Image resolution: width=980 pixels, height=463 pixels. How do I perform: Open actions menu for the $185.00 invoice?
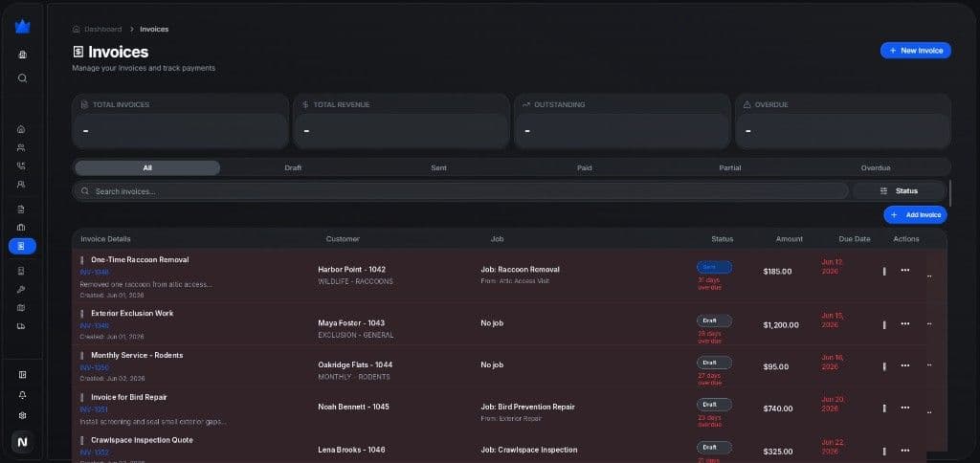(x=905, y=271)
